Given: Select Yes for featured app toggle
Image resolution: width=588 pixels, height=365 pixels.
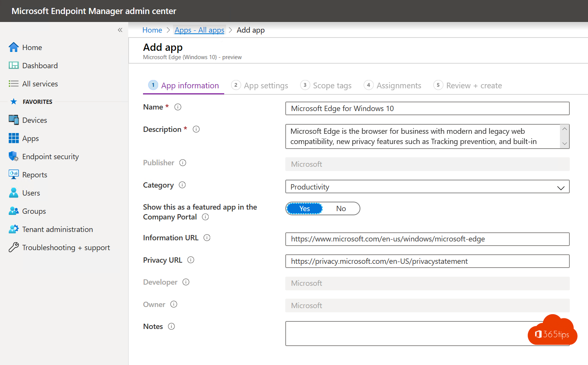Looking at the screenshot, I should click(305, 208).
